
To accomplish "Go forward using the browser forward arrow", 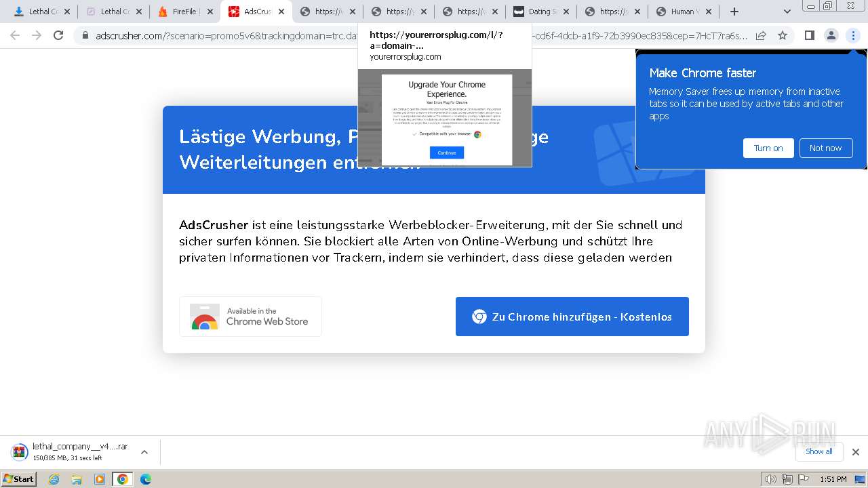I will (x=37, y=35).
